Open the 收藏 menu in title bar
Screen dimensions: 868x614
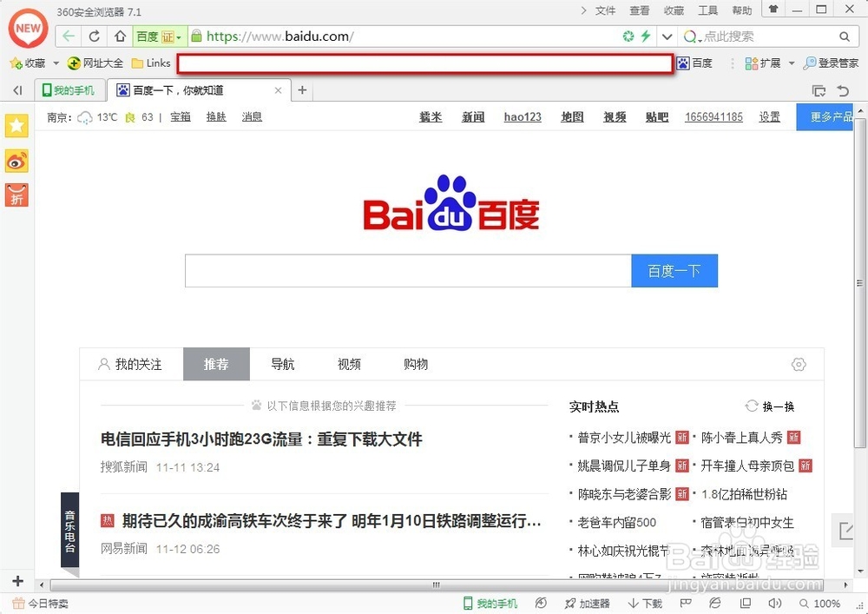[x=674, y=10]
